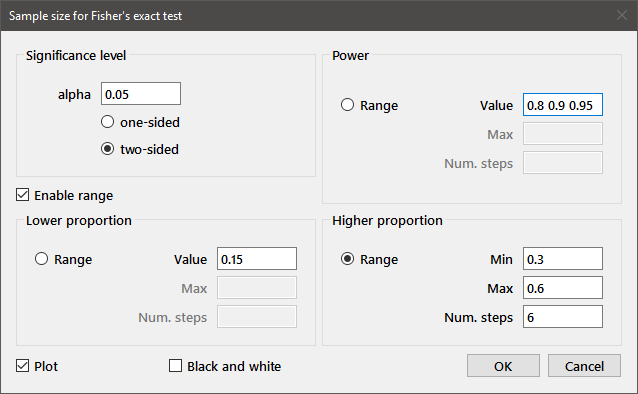Toggle the Plot checkbox
638x394 pixels.
[37, 366]
